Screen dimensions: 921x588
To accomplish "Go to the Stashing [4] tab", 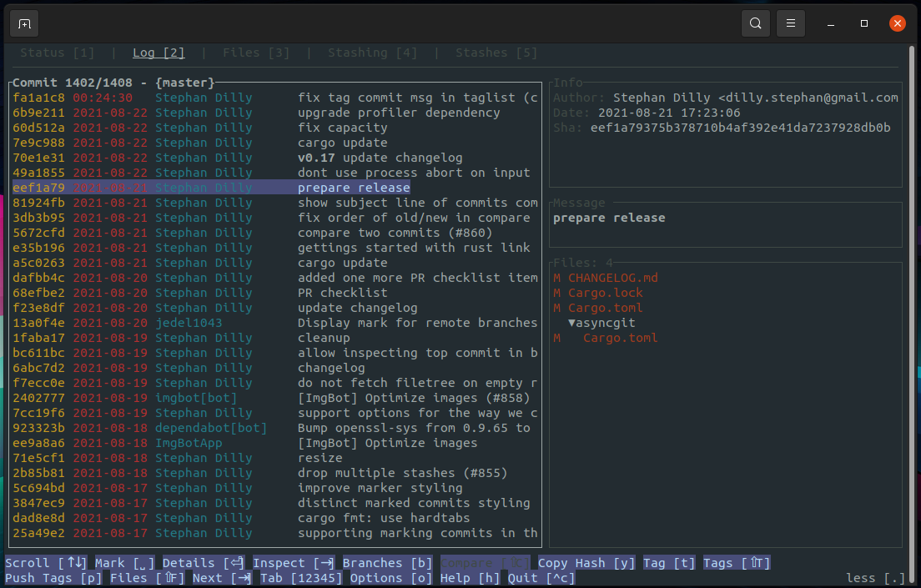I will tap(372, 53).
